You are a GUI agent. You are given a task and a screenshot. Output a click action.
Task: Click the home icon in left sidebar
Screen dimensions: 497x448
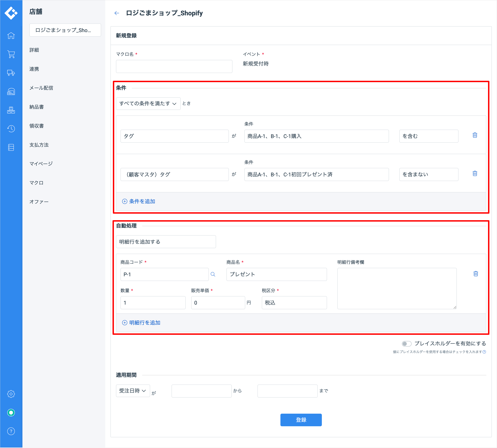(11, 36)
